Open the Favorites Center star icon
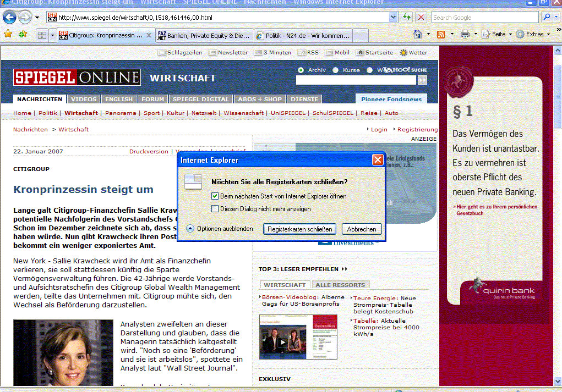The height and width of the screenshot is (392, 562). click(8, 34)
